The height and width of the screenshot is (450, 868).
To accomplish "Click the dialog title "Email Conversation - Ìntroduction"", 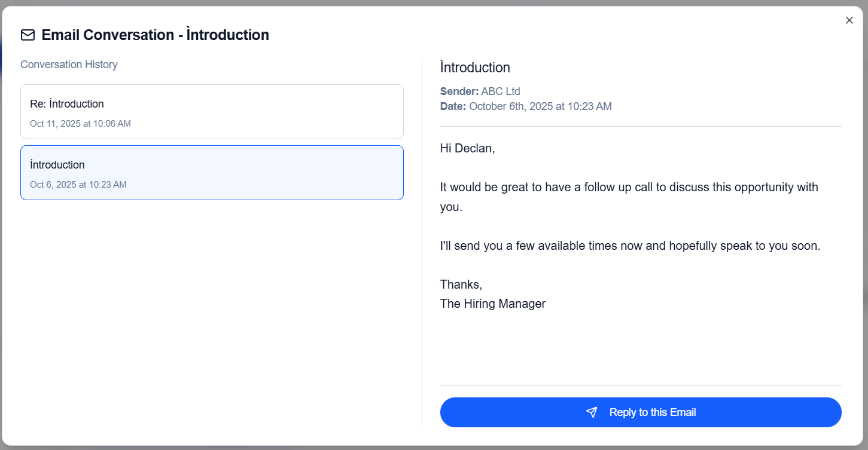I will 154,35.
